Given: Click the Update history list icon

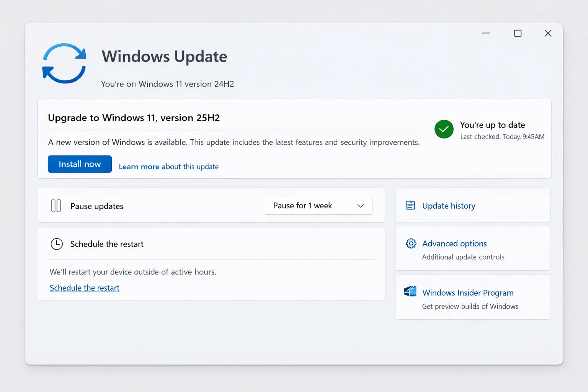Looking at the screenshot, I should pos(410,206).
